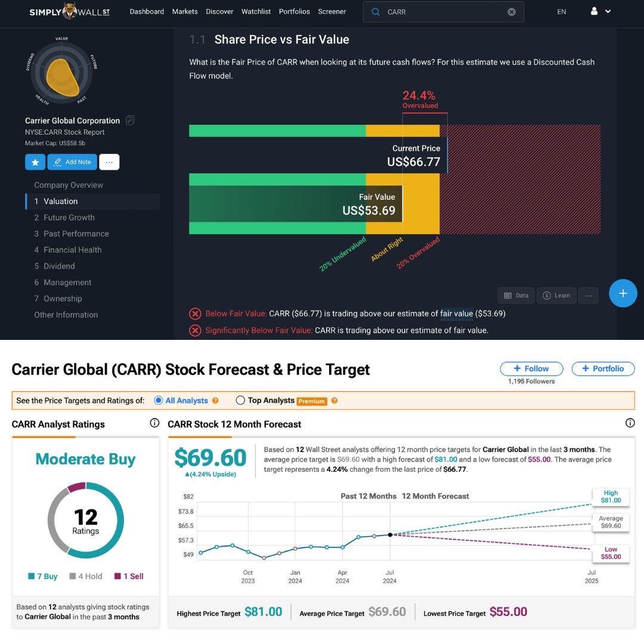Click the Current Price US$66.77 label
The height and width of the screenshot is (644, 644).
coord(414,156)
